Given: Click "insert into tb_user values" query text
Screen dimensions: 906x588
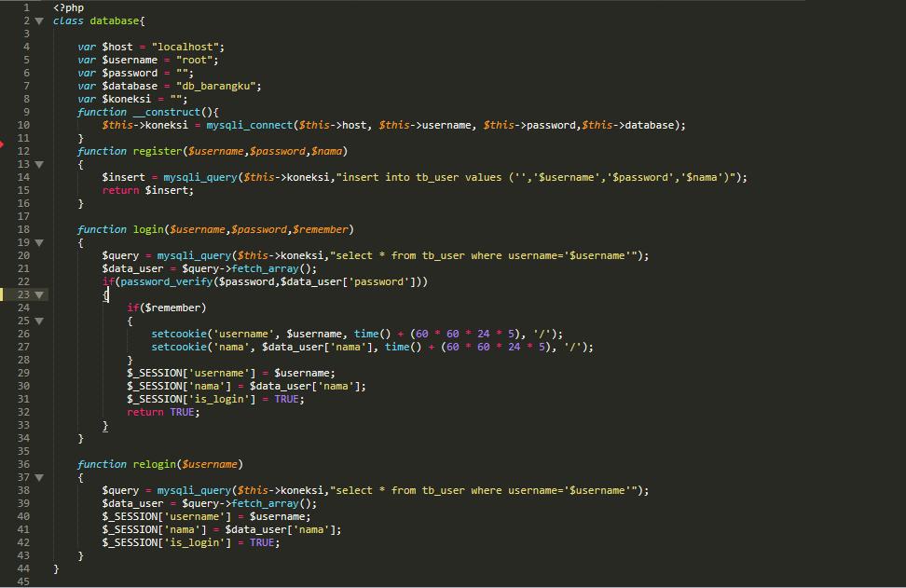Looking at the screenshot, I should pos(422,177).
